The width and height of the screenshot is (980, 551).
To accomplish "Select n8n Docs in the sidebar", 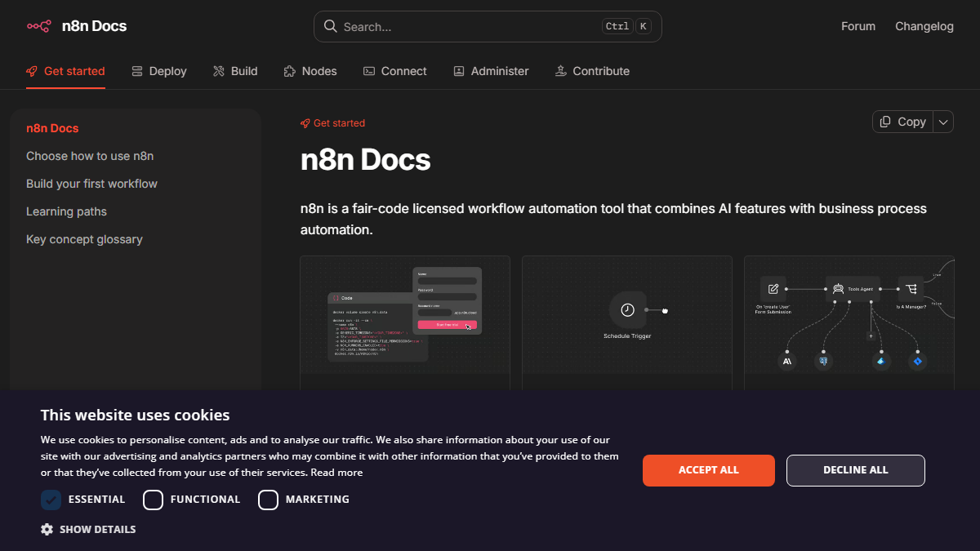I will pos(52,128).
